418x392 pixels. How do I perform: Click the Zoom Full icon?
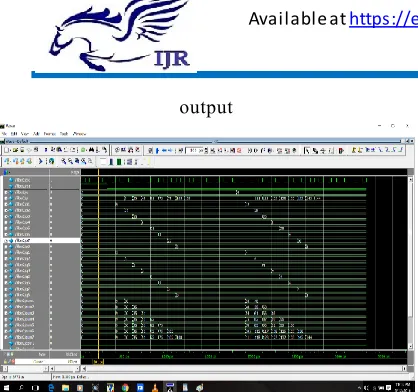[x=77, y=162]
